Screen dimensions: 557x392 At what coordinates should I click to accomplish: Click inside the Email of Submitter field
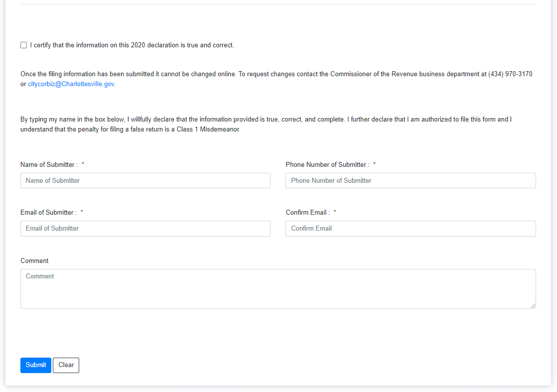[x=145, y=228]
